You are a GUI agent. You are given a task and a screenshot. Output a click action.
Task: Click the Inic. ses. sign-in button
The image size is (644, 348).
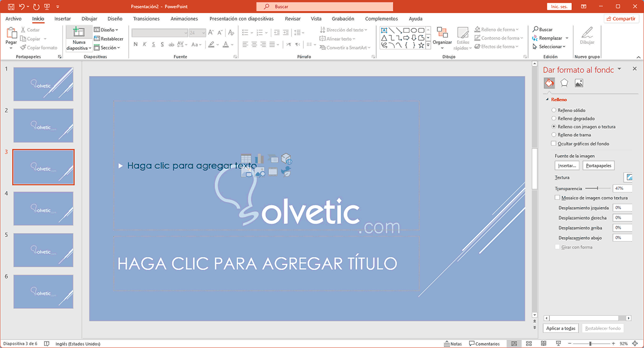pyautogui.click(x=559, y=7)
